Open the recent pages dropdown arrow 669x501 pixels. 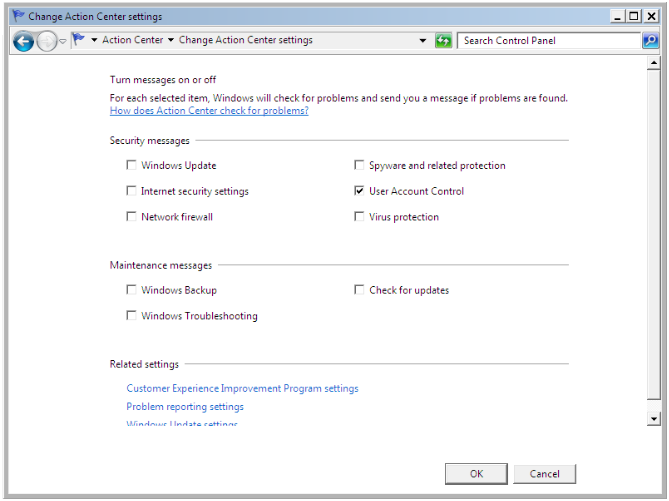pos(62,41)
